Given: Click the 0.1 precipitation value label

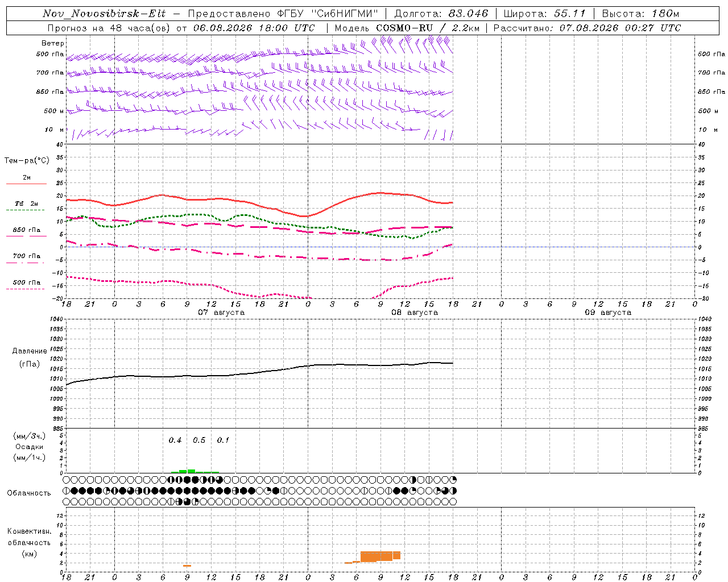Looking at the screenshot, I should 223,440.
